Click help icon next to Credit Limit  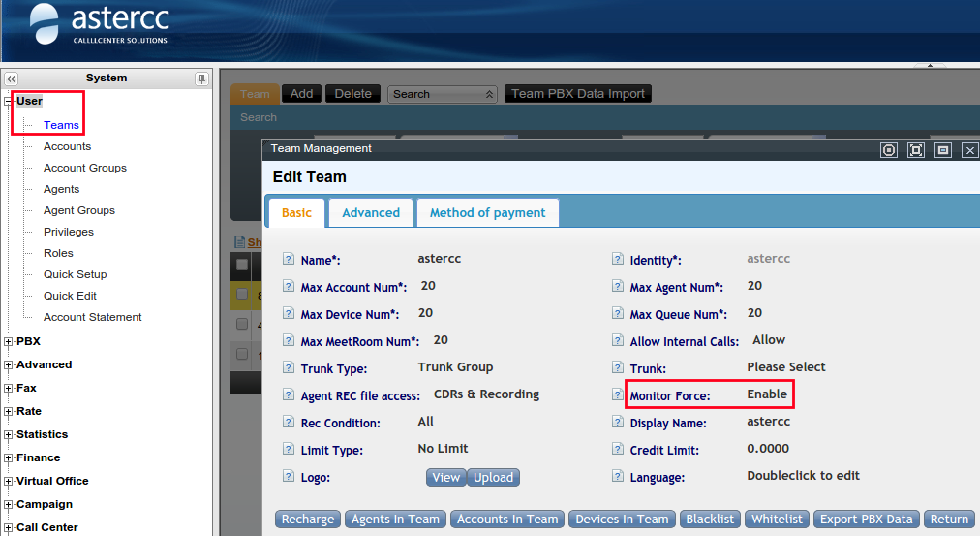pyautogui.click(x=617, y=450)
